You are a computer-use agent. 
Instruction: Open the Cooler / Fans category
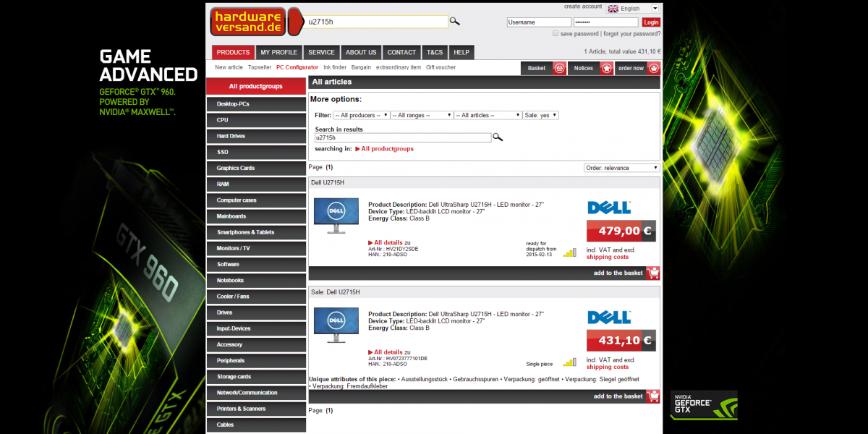click(256, 297)
